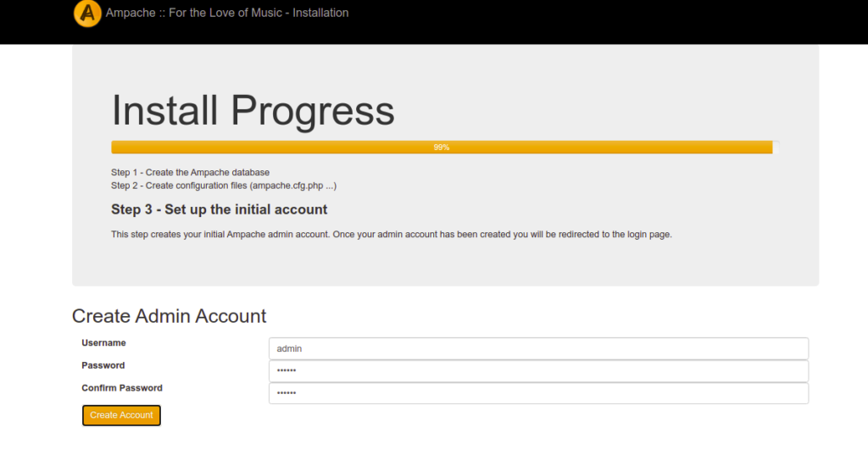
Task: Click the Username label
Action: (103, 342)
